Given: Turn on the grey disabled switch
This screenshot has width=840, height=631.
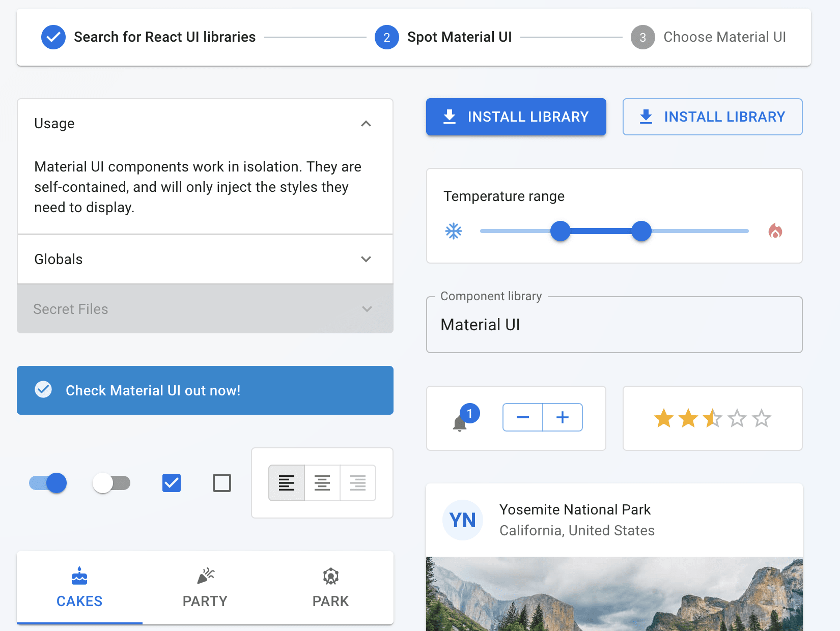Looking at the screenshot, I should (x=111, y=483).
